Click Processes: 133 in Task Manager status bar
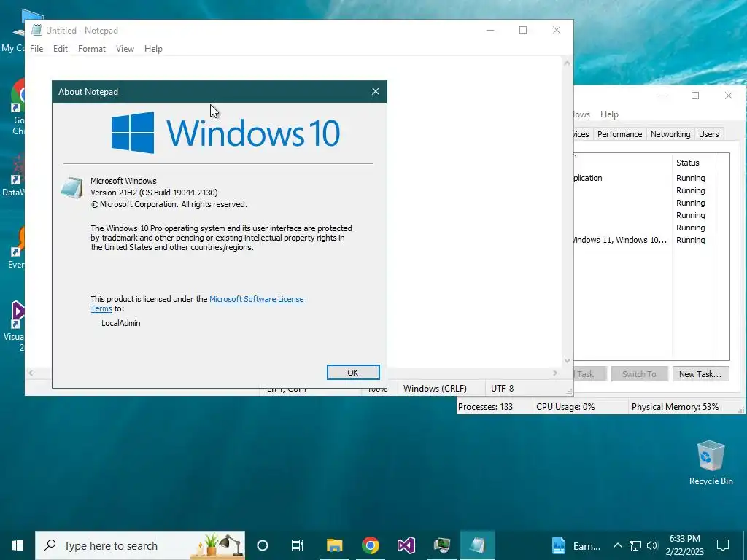747x560 pixels. pyautogui.click(x=485, y=407)
